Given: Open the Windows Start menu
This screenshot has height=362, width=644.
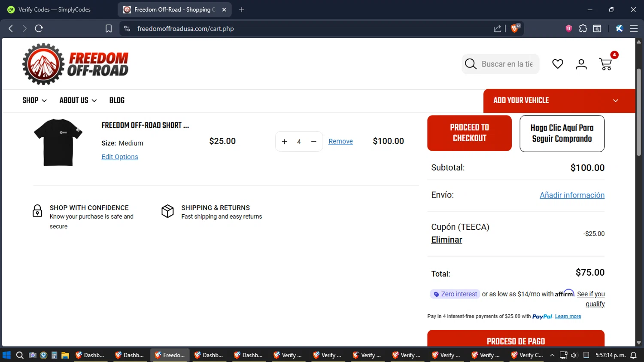Looking at the screenshot, I should click(x=6, y=355).
